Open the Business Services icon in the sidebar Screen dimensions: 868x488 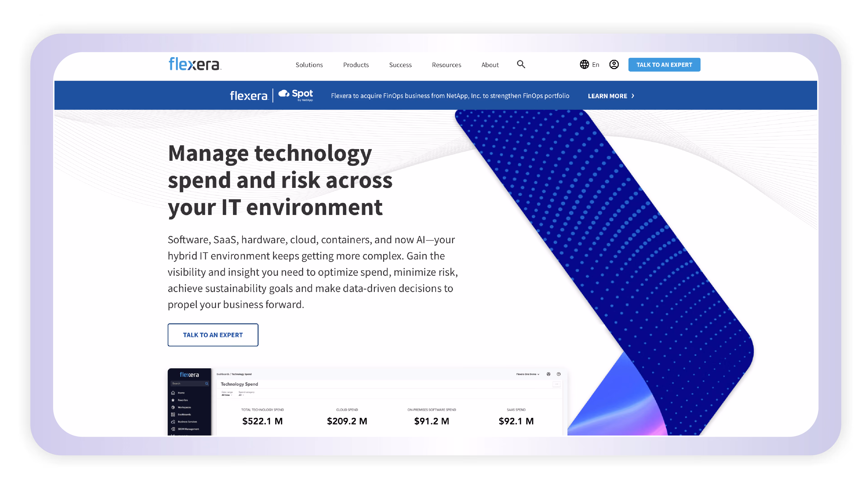[173, 422]
